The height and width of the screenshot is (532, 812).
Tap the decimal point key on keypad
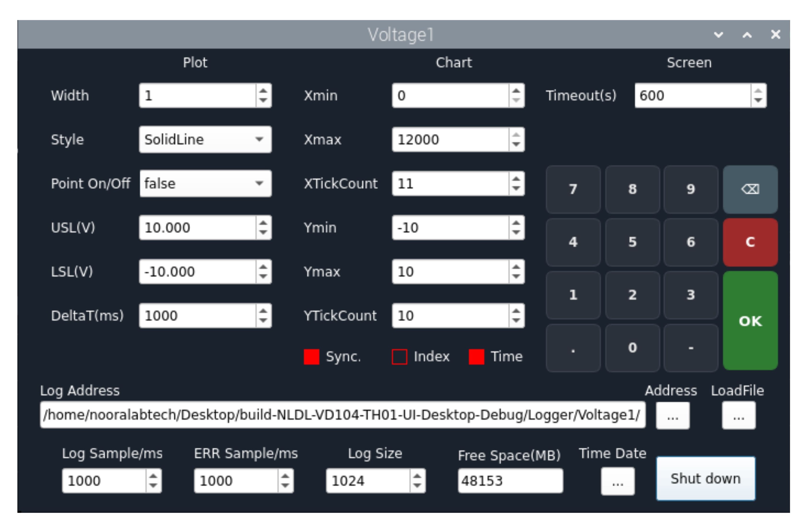coord(573,348)
